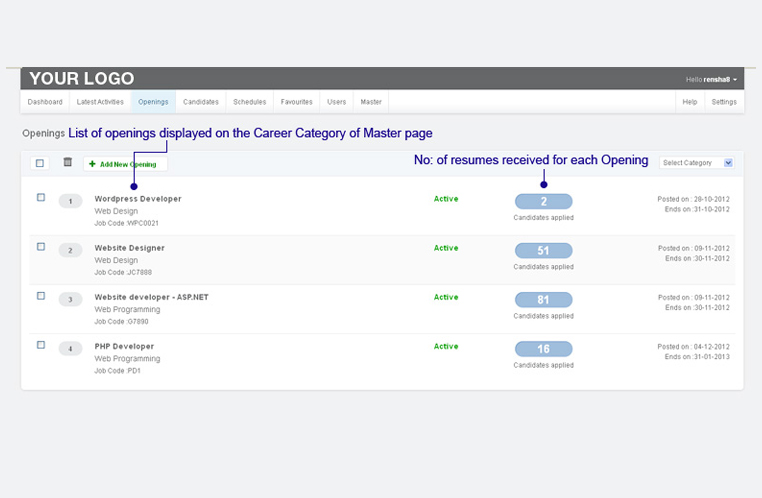The image size is (762, 498).
Task: Open the 2 candidates applied badge
Action: (543, 201)
